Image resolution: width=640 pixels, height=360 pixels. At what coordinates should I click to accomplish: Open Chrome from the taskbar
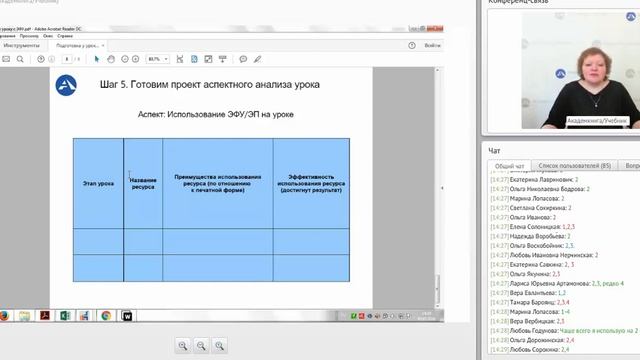[106, 316]
